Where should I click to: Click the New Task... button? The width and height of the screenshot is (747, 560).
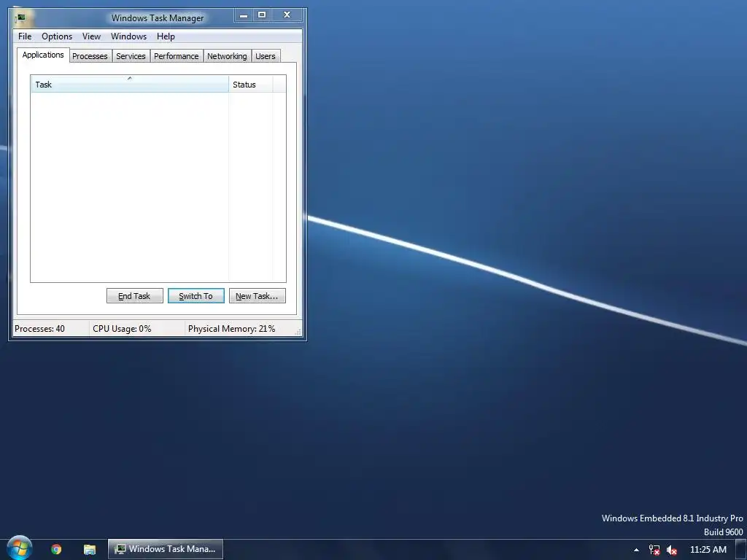tap(258, 296)
